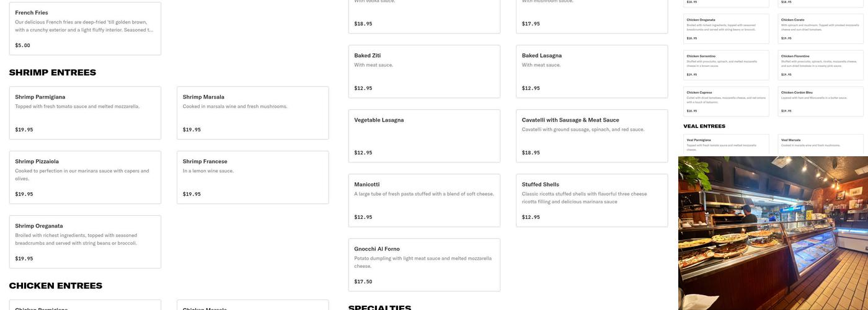
Task: Click the restaurant counter photo
Action: click(x=773, y=233)
